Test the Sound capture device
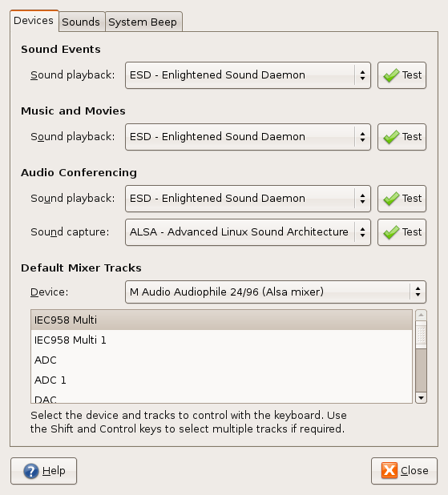Image resolution: width=448 pixels, height=495 pixels. click(x=402, y=232)
